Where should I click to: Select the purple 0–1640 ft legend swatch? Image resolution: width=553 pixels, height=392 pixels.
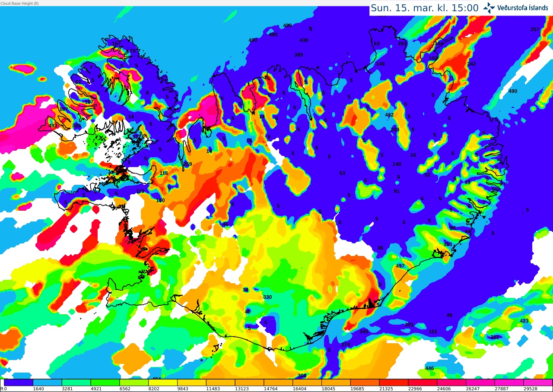pyautogui.click(x=19, y=383)
